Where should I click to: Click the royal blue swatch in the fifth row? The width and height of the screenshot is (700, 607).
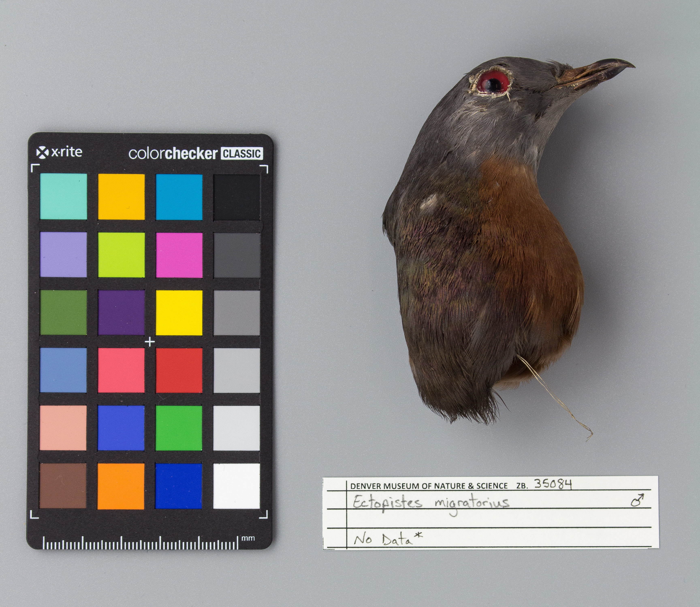click(x=121, y=428)
